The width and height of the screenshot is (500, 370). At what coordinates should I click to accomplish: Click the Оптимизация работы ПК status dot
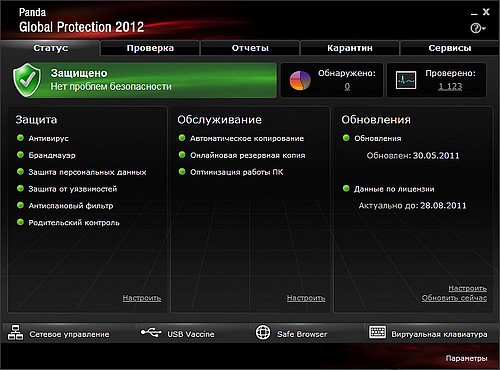[x=182, y=172]
